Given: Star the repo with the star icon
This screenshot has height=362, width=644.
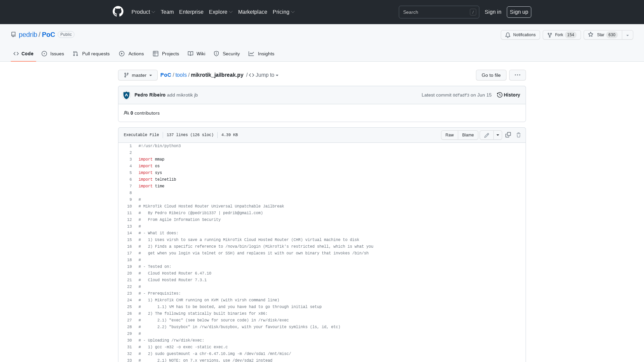Looking at the screenshot, I should tap(591, 35).
